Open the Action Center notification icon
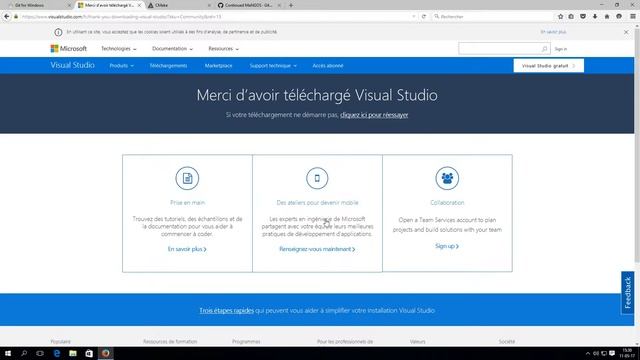640x360 pixels. [612, 353]
